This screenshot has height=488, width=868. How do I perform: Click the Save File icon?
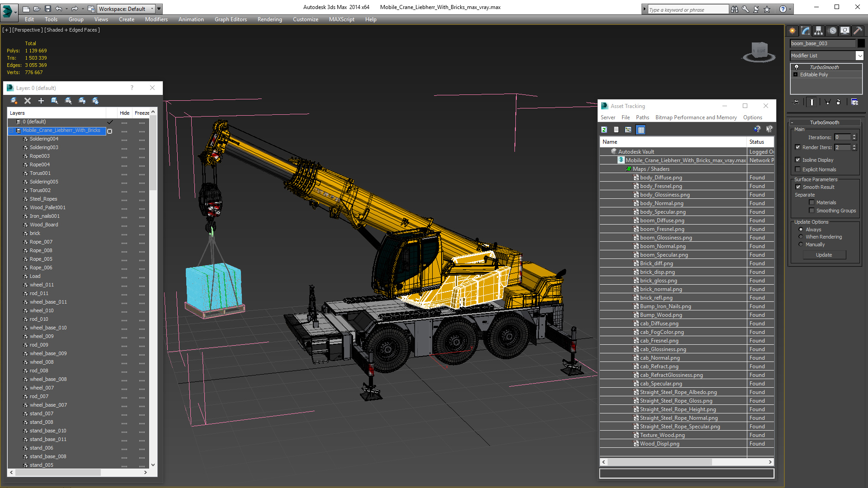pyautogui.click(x=48, y=9)
